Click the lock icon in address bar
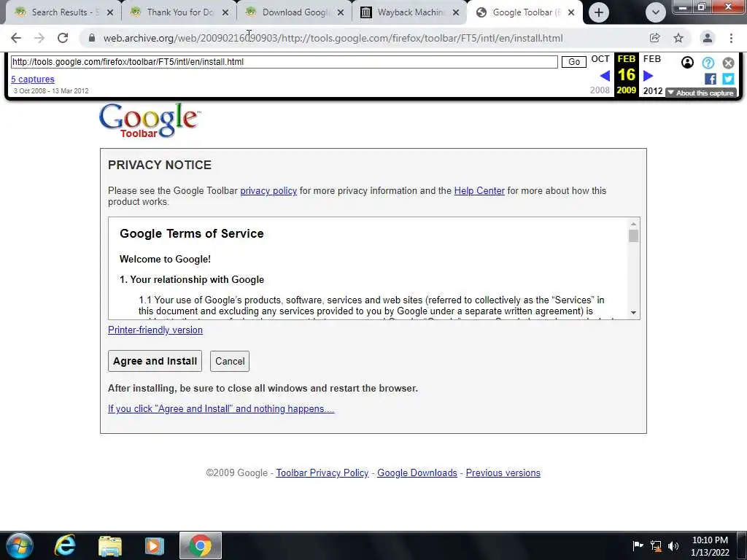Image resolution: width=747 pixels, height=560 pixels. [92, 38]
